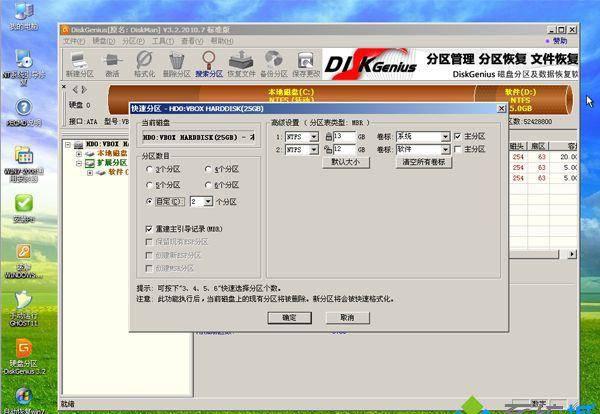Click the DiskGenius title bar app icon
Image resolution: width=600 pixels, height=414 pixels.
[65, 29]
